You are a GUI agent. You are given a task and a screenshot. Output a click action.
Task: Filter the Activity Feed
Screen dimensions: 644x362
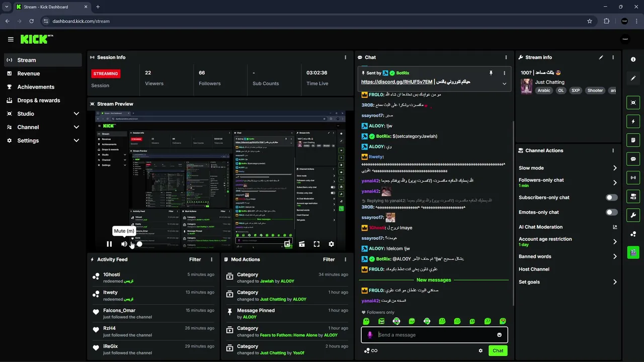click(195, 259)
